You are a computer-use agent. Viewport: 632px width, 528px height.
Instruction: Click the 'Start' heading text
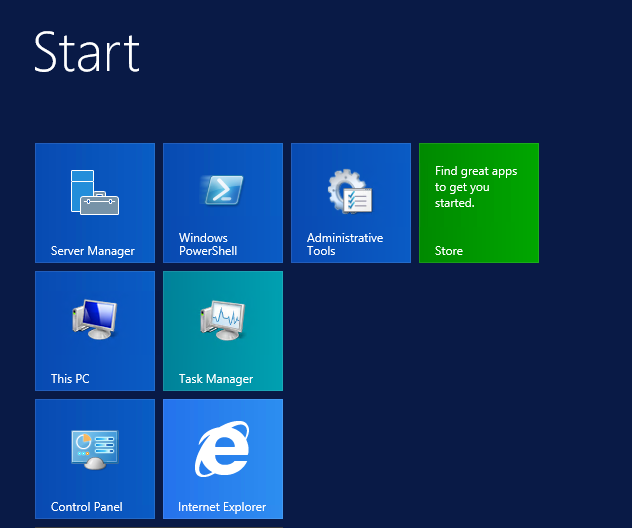tap(87, 52)
